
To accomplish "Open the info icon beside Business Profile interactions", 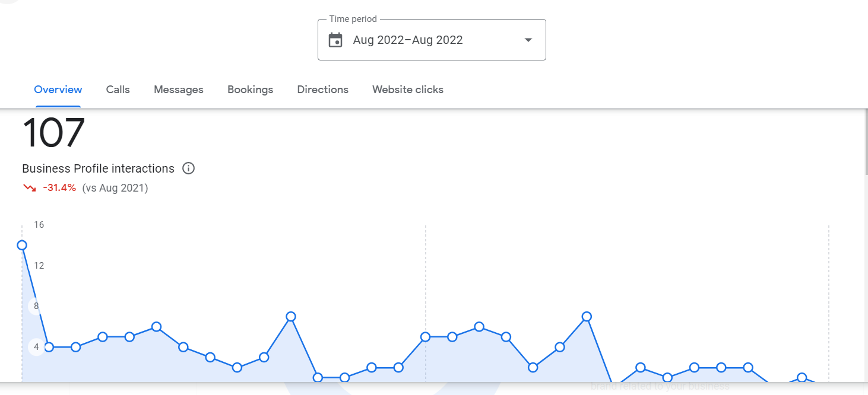I will (188, 168).
